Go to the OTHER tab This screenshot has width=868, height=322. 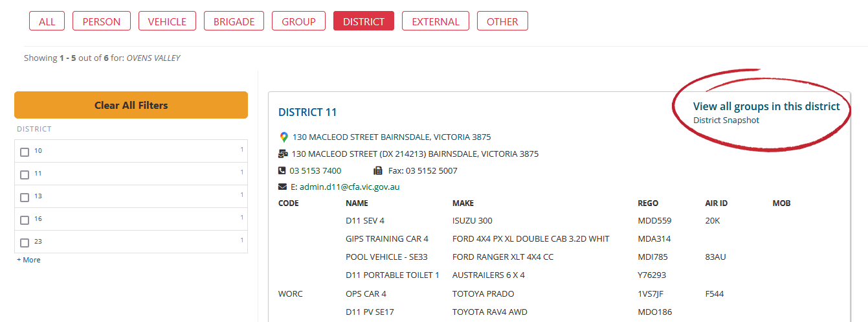(502, 21)
